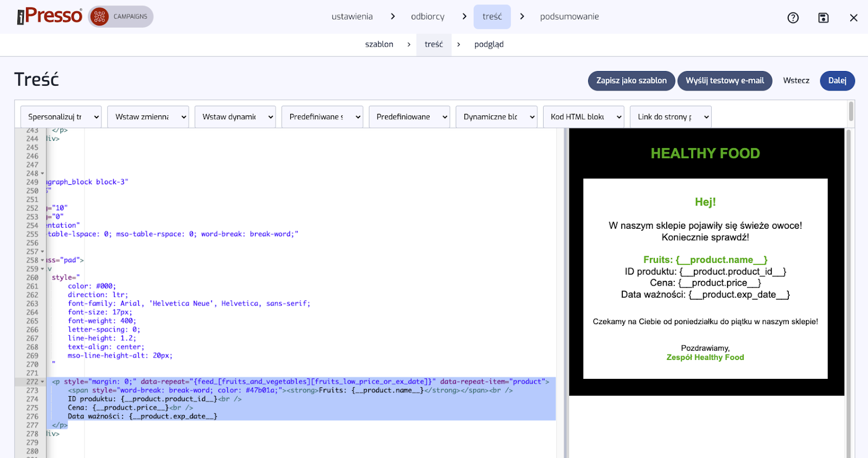This screenshot has height=458, width=868.
Task: Click line 261 color: #000 code
Action: 92,286
